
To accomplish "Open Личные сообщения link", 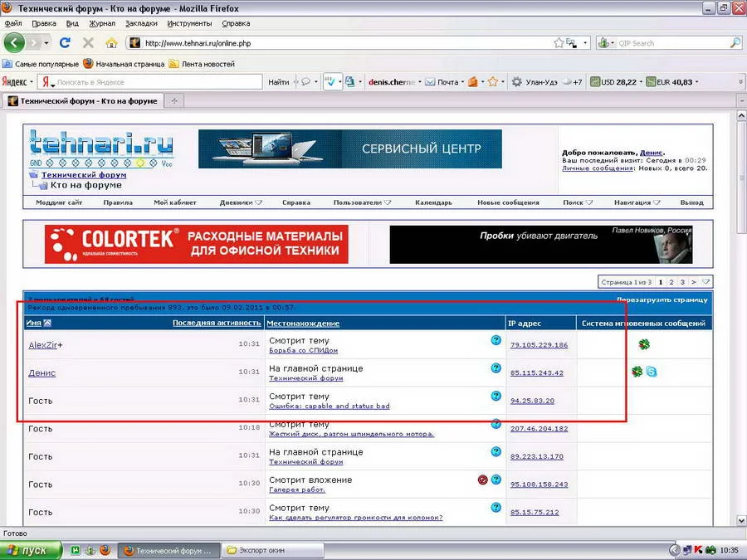I will pos(597,168).
